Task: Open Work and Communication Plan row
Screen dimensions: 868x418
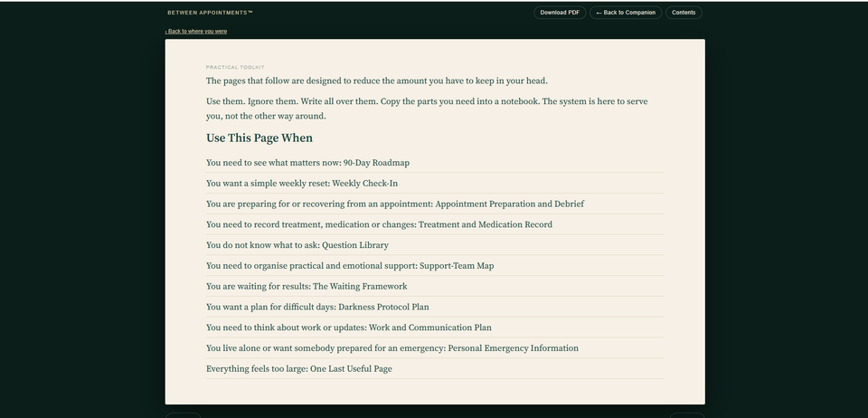Action: point(435,328)
